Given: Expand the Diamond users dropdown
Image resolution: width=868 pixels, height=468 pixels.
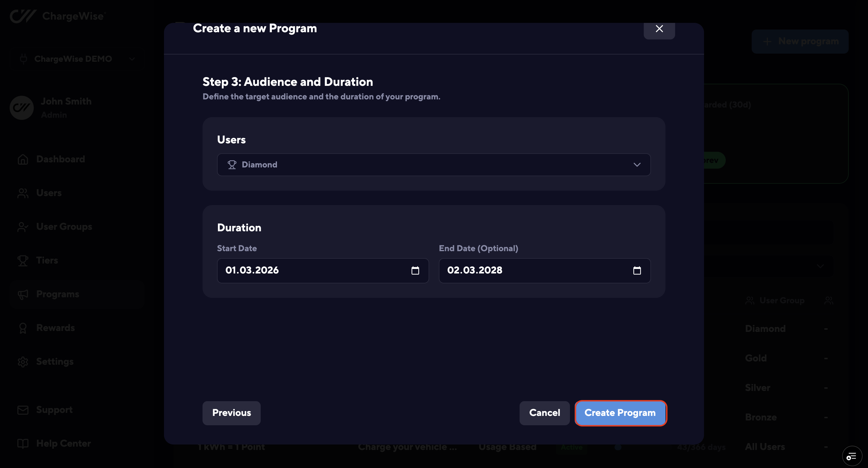Looking at the screenshot, I should 433,165.
